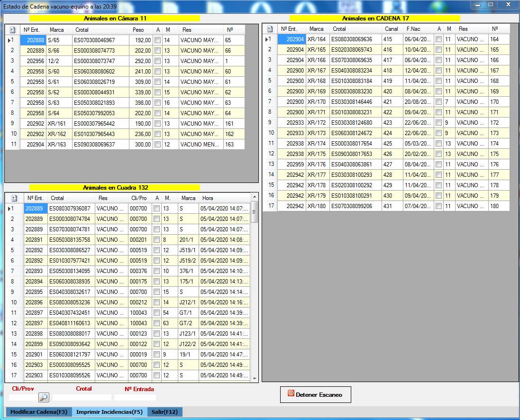Viewport: 520px width, 420px height.
Task: Maximize the Estado de Cadena window
Action: pos(490,4)
